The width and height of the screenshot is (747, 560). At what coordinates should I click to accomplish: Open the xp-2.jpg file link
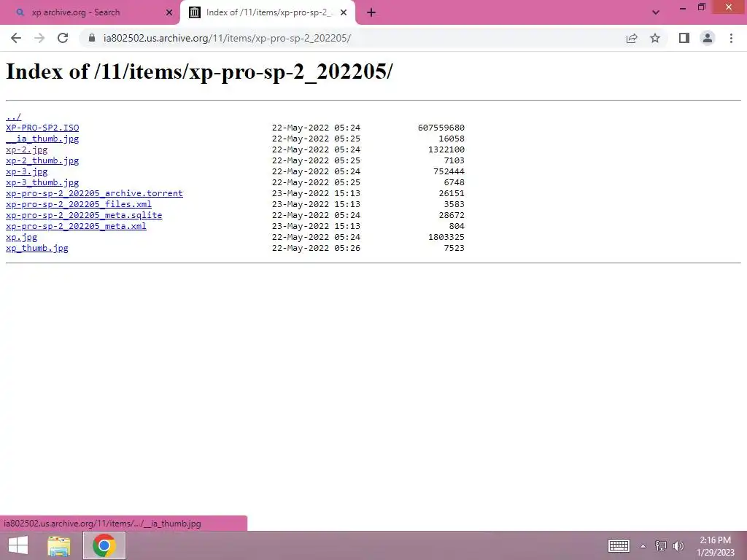coord(27,149)
